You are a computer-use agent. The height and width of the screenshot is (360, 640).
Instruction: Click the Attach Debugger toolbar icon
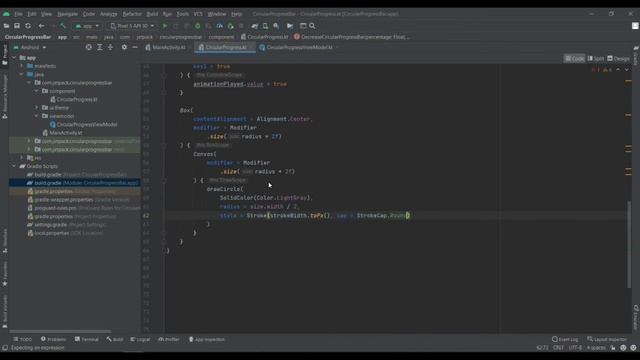[230, 26]
